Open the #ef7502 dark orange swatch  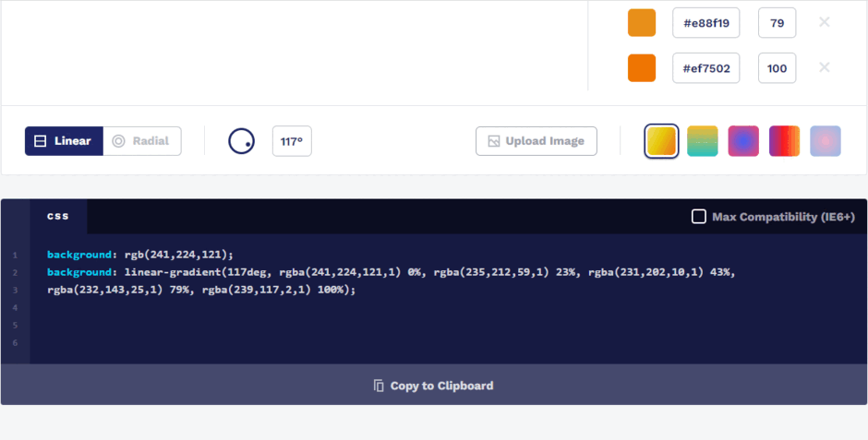(x=641, y=68)
